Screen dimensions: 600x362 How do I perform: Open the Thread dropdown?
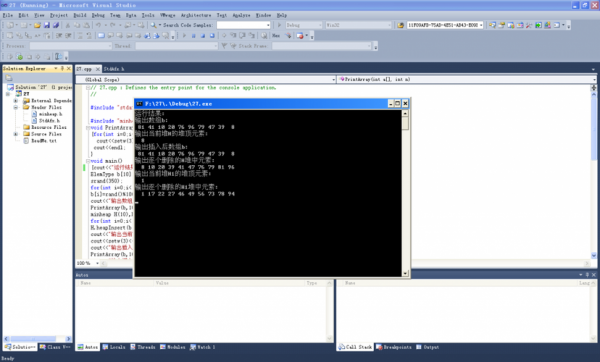[x=215, y=46]
